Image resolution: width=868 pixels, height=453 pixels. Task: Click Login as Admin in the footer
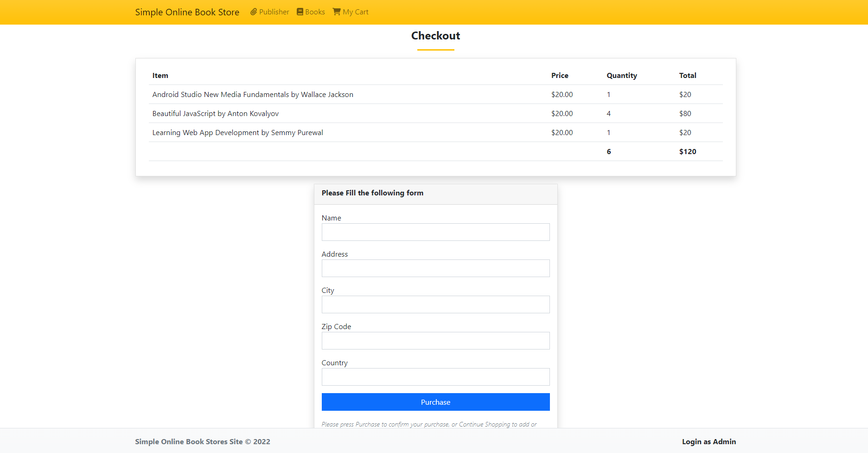coord(708,441)
